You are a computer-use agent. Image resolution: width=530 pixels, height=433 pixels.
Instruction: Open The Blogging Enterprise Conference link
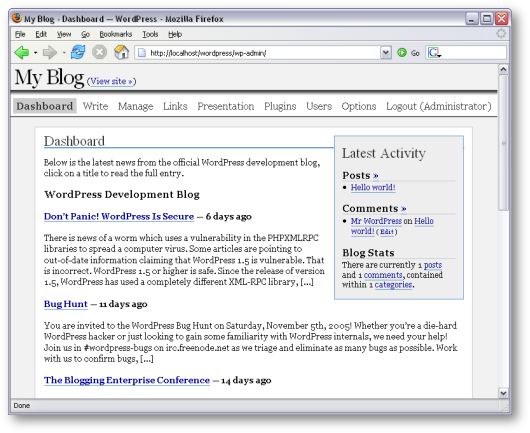click(127, 380)
